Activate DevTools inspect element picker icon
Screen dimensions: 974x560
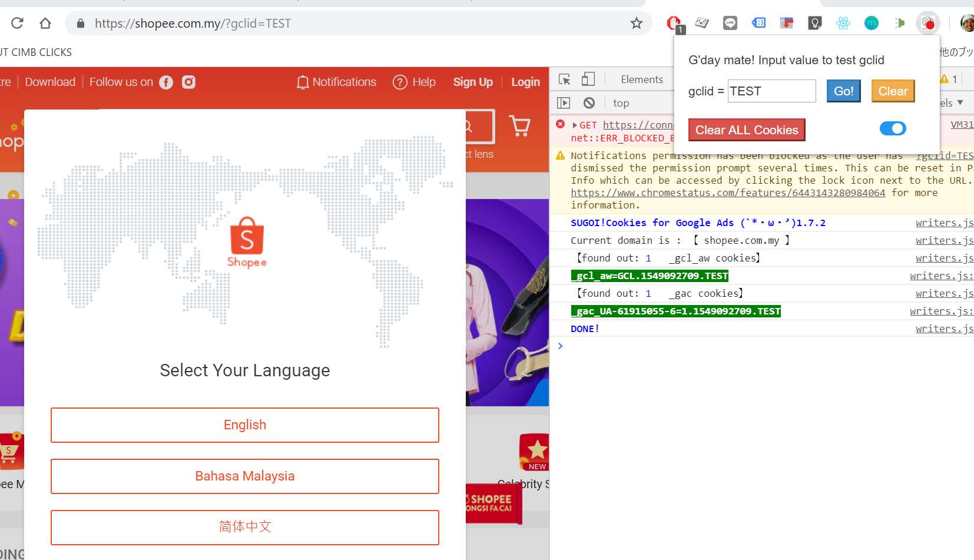(x=564, y=79)
